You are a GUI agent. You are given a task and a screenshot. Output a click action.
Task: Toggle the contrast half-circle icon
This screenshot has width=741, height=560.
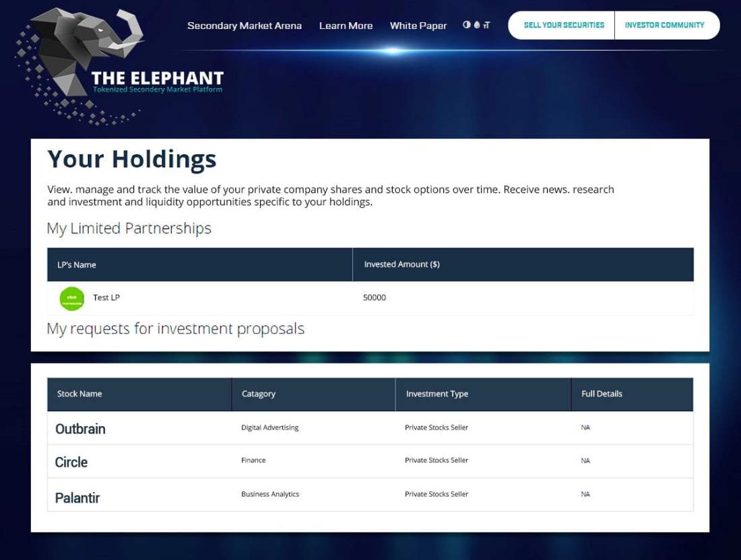pyautogui.click(x=466, y=25)
